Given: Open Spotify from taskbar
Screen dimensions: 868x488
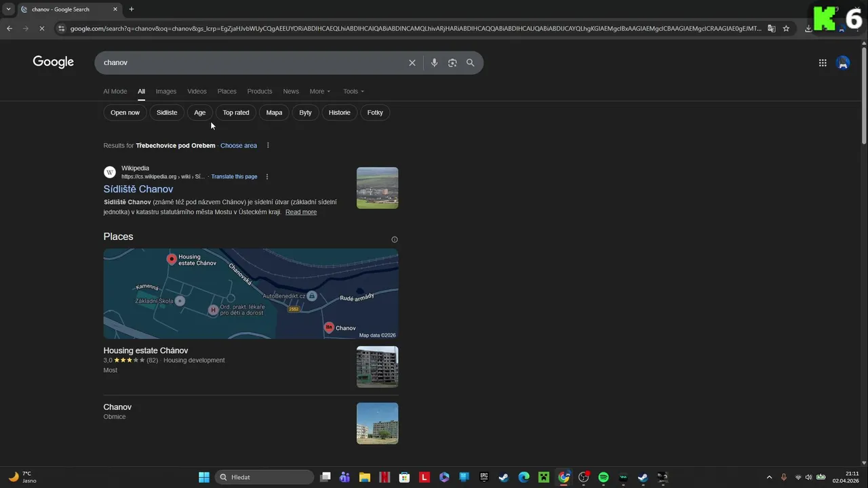Looking at the screenshot, I should pos(604,477).
